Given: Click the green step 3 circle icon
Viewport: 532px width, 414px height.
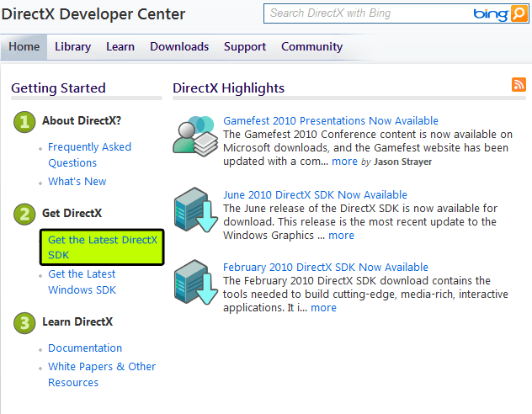Looking at the screenshot, I should (x=24, y=323).
